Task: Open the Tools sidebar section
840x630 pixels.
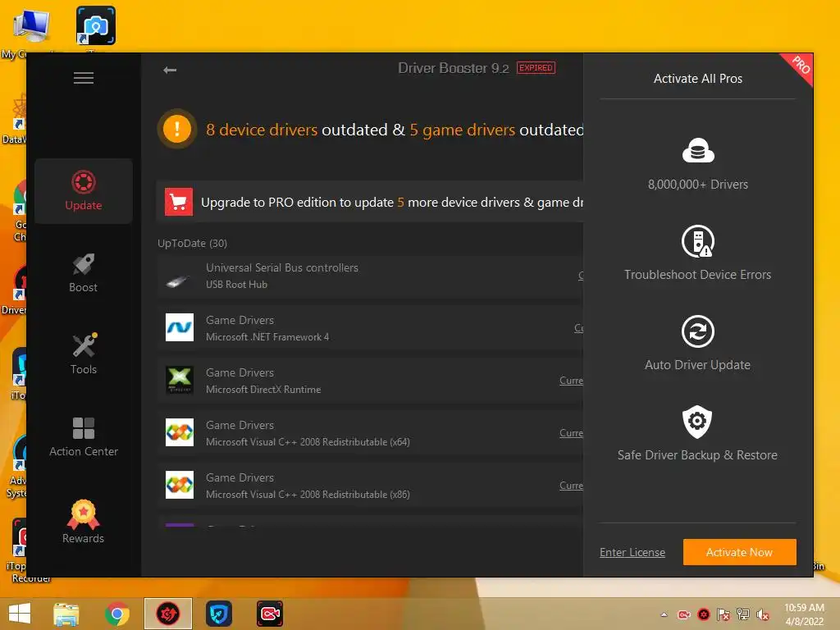Action: pos(84,354)
